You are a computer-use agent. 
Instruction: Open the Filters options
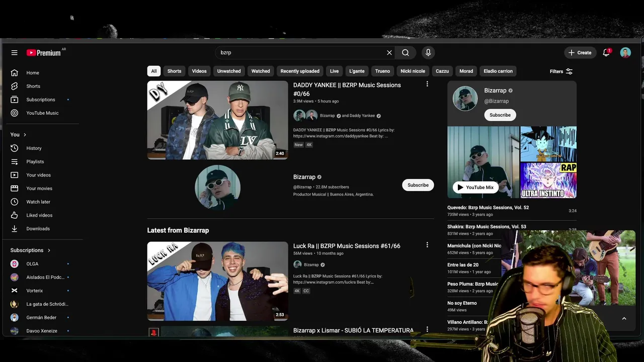click(561, 71)
